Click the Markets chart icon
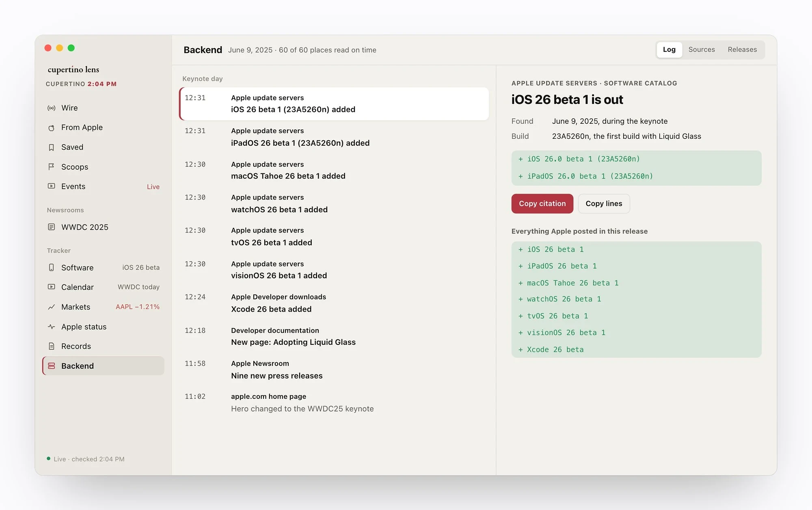The width and height of the screenshot is (812, 510). 51,307
